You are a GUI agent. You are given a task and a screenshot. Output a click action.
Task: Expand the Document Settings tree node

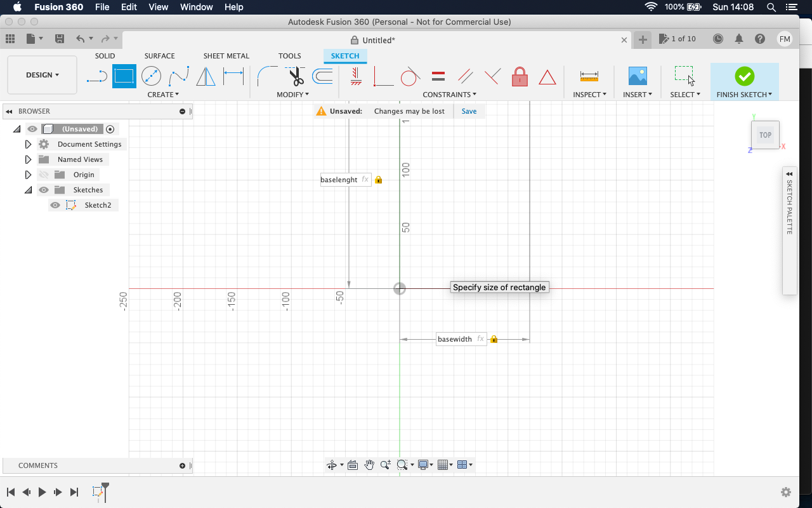click(28, 144)
